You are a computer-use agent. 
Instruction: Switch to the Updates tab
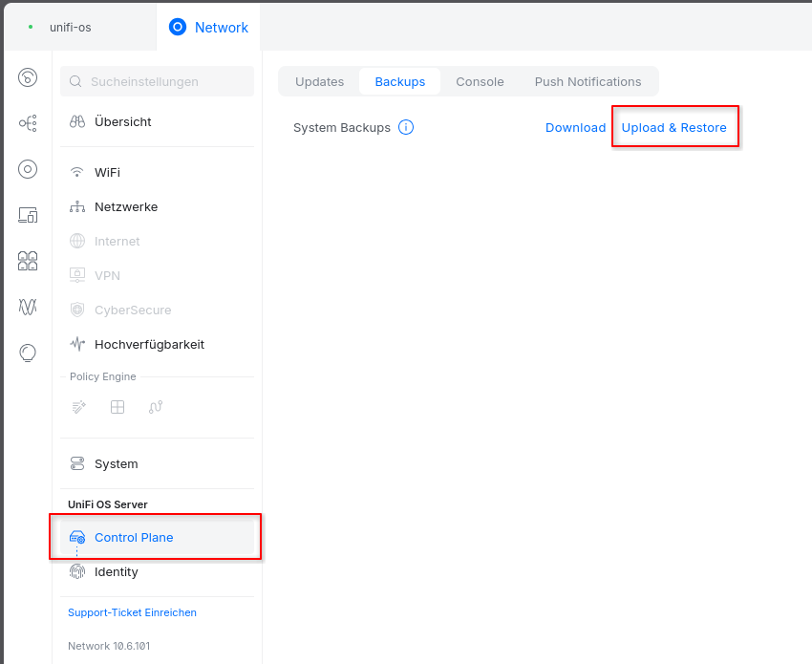click(x=319, y=82)
